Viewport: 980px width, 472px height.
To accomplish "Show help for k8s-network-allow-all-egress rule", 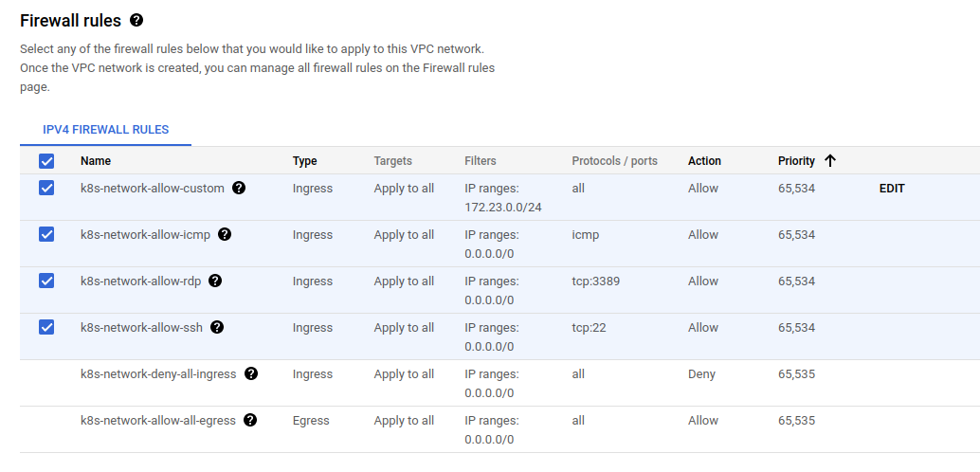I will [250, 420].
